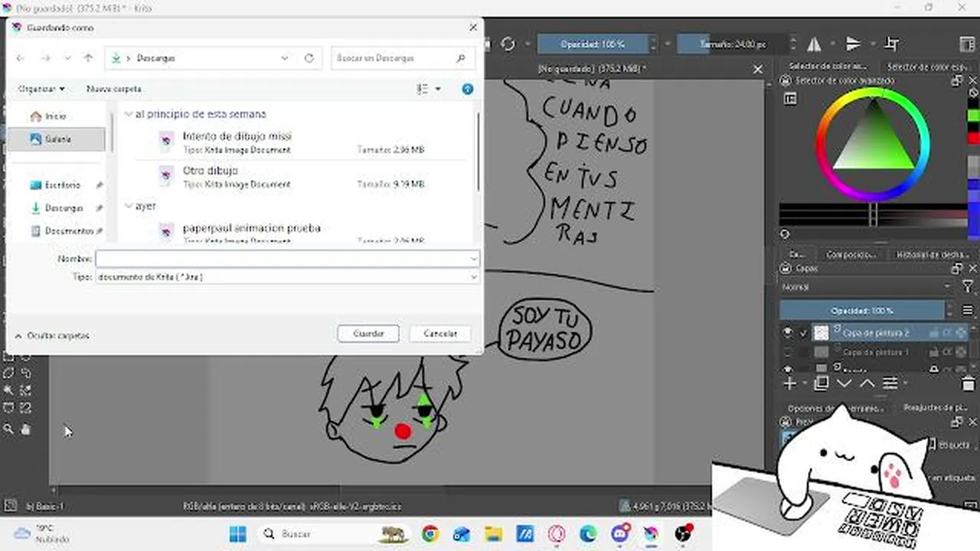Image resolution: width=980 pixels, height=551 pixels.
Task: Open layer properties icon in Capas panel
Action: tap(890, 383)
